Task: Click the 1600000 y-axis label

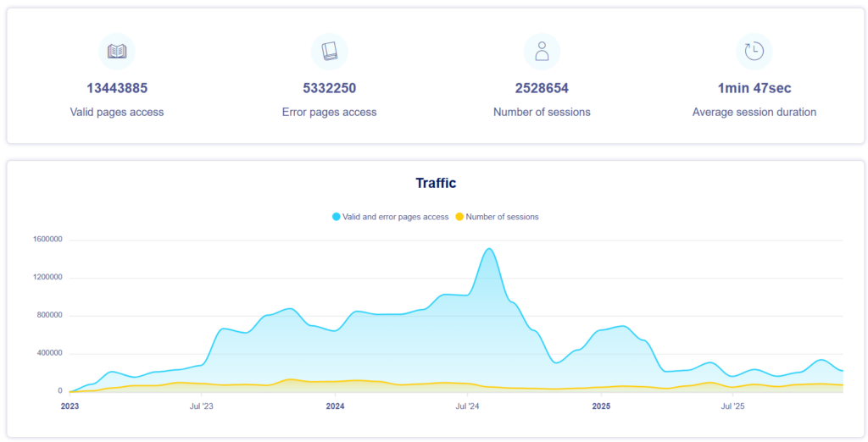Action: (46, 240)
